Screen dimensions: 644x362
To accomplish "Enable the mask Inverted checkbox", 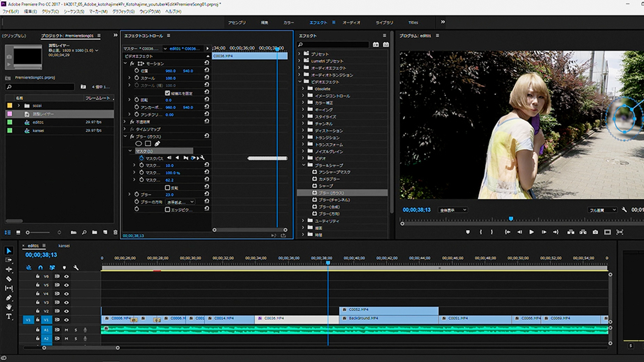I will point(168,188).
